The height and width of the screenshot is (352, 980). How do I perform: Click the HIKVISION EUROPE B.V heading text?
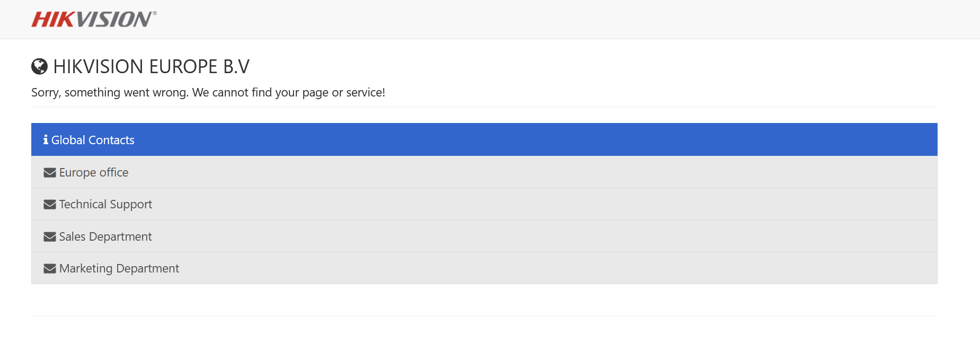click(151, 67)
